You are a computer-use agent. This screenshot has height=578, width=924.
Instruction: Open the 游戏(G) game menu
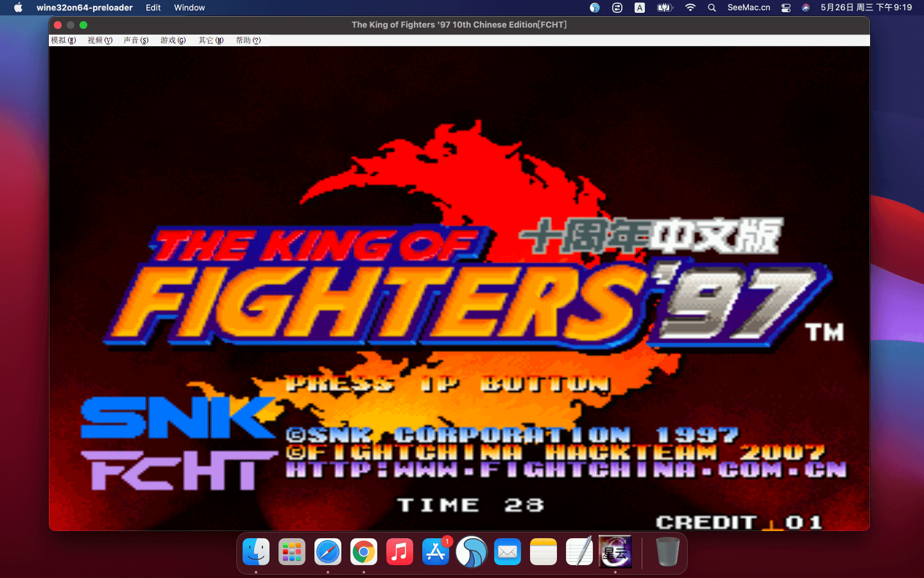[x=173, y=40]
